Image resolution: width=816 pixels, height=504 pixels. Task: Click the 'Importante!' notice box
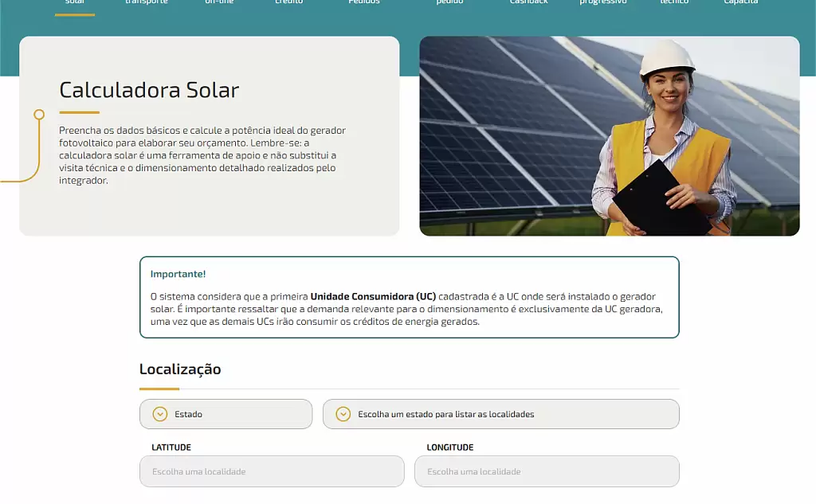point(409,297)
